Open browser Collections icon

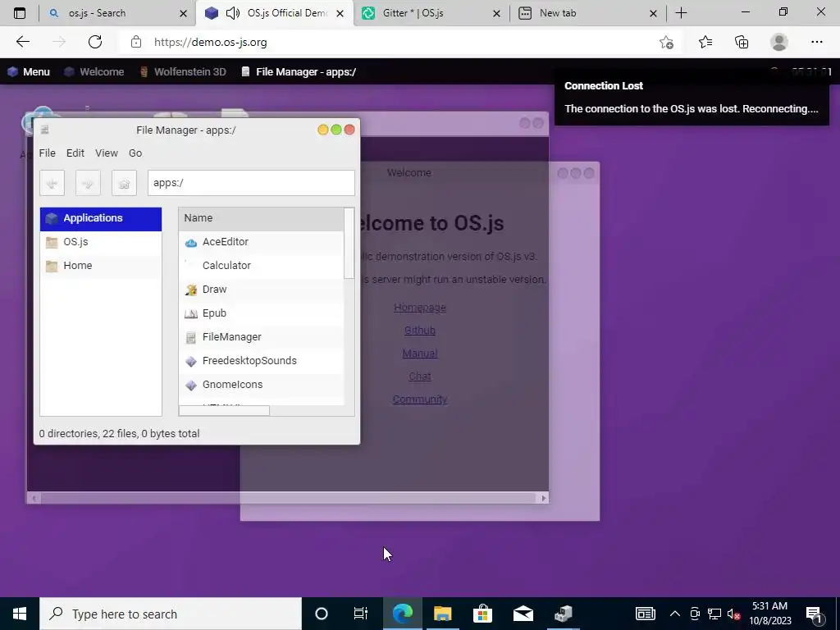point(742,42)
